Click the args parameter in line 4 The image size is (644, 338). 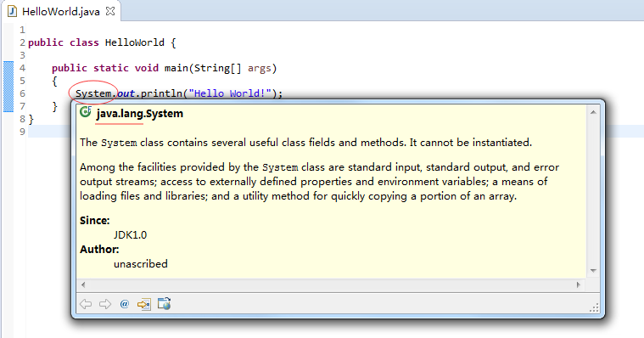[x=259, y=68]
